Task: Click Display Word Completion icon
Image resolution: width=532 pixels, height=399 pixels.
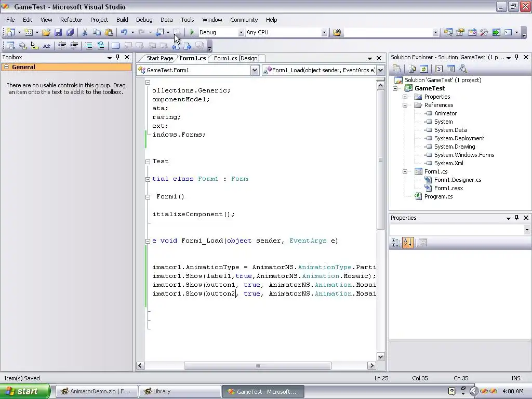Action: pos(46,46)
